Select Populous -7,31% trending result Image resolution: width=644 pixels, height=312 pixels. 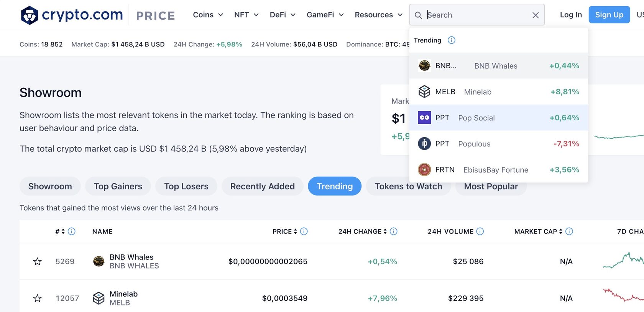click(x=498, y=144)
